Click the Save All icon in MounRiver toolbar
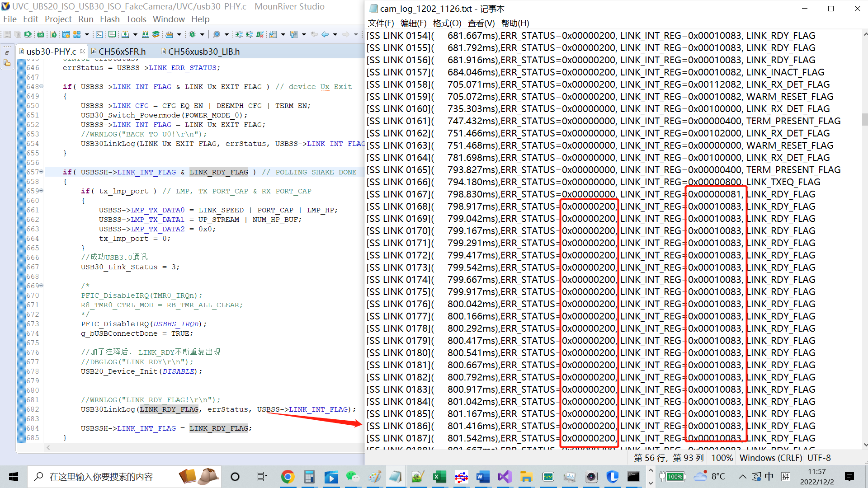868x488 pixels. [x=18, y=34]
